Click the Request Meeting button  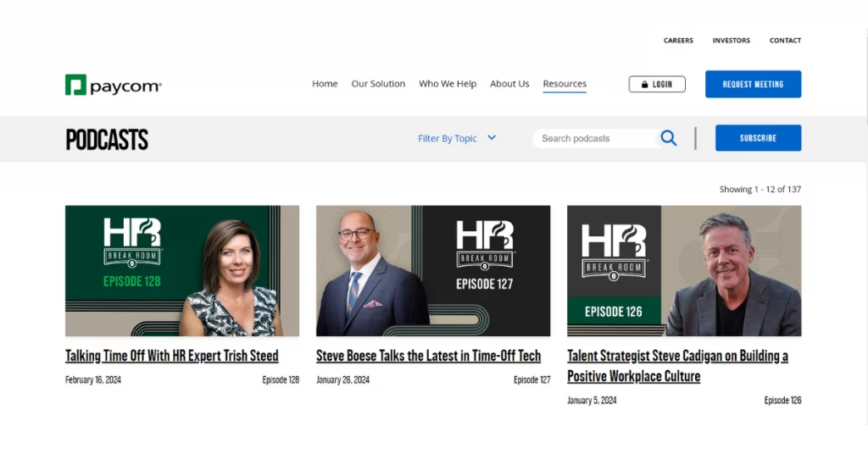click(753, 84)
